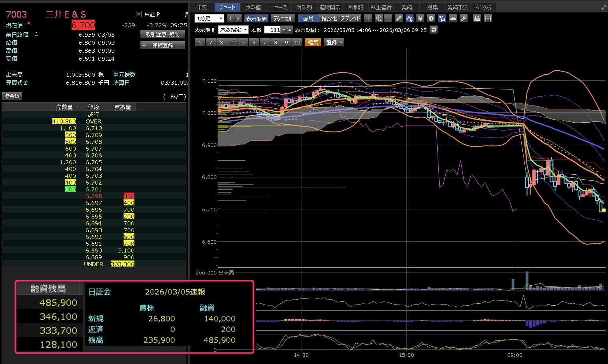Select chart preset number 5
This screenshot has height=364, width=608.
tap(243, 42)
